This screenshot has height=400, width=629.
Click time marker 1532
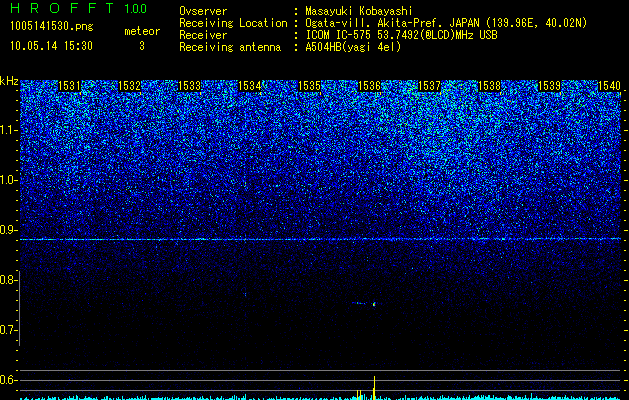[x=130, y=85]
